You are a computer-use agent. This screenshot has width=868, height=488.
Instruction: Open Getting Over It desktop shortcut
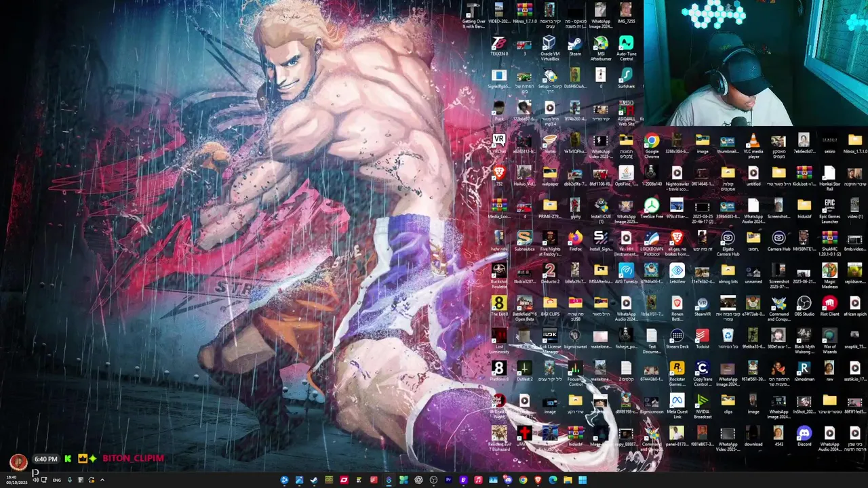coord(473,16)
